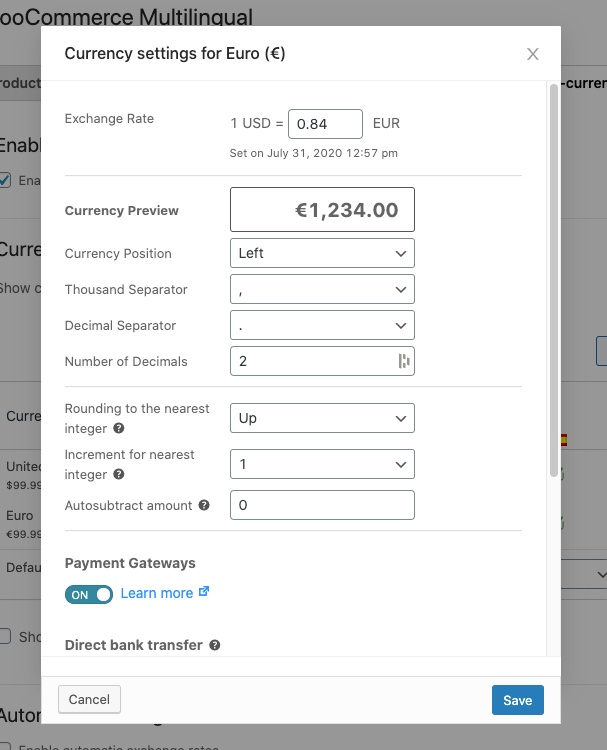Click external link icon next to Learn more

click(204, 592)
